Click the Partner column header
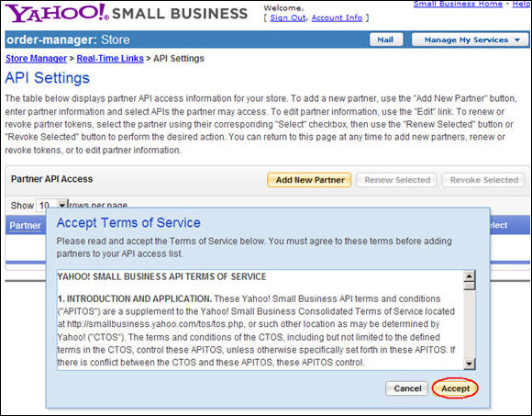This screenshot has width=532, height=416. (25, 226)
